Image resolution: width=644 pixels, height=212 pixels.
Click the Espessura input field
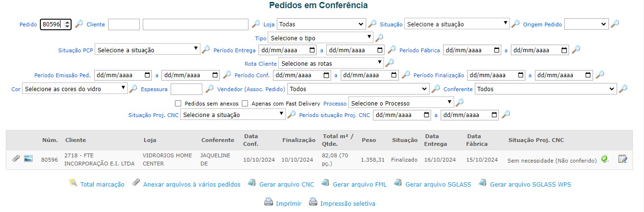(186, 89)
